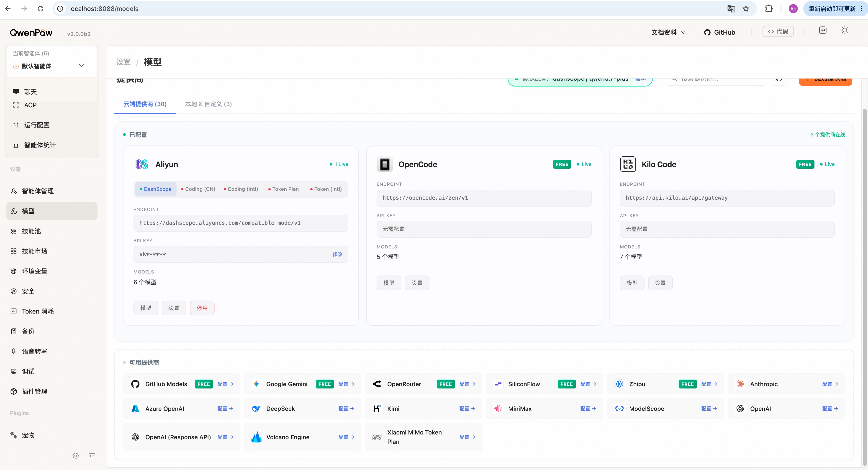Image resolution: width=868 pixels, height=470 pixels.
Task: Switch to the 云端提供商 (30) tab
Action: click(145, 104)
